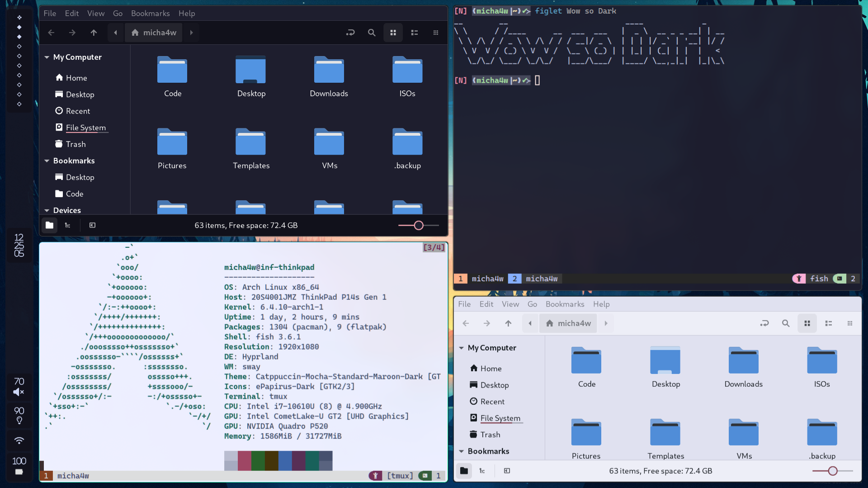
Task: Click the right path arrow in the dark file manager
Action: click(x=191, y=33)
